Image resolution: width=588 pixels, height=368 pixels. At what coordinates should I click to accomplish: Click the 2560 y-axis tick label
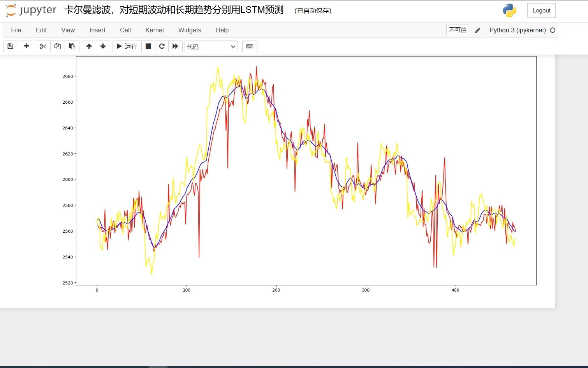coord(68,231)
